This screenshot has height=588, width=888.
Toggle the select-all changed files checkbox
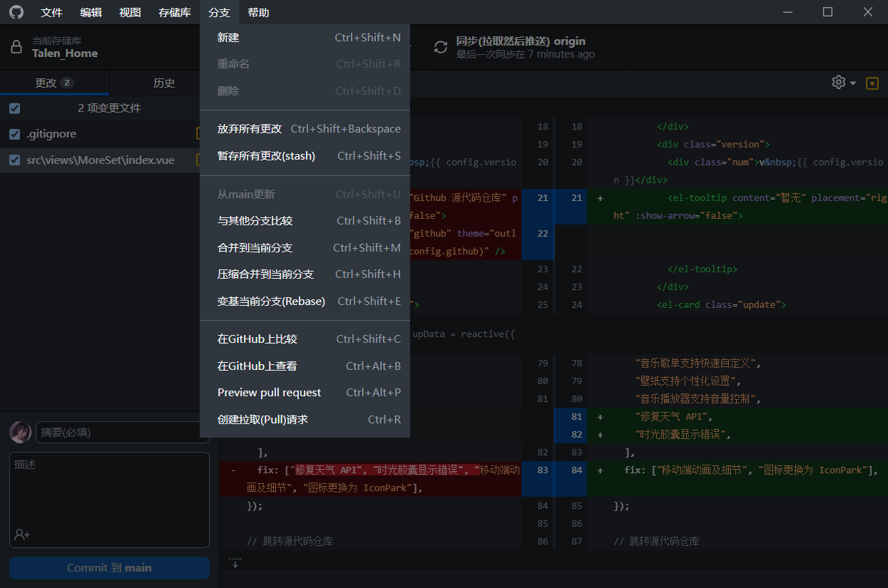coord(15,108)
